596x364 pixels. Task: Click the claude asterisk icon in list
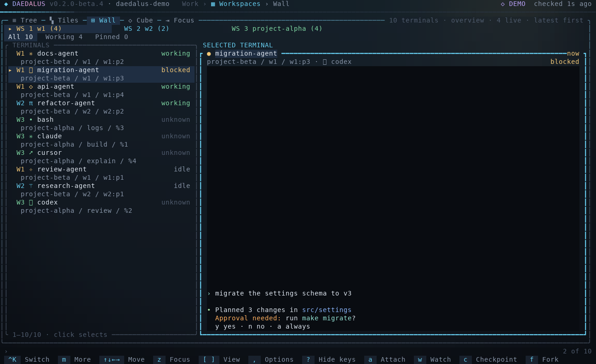pos(31,136)
